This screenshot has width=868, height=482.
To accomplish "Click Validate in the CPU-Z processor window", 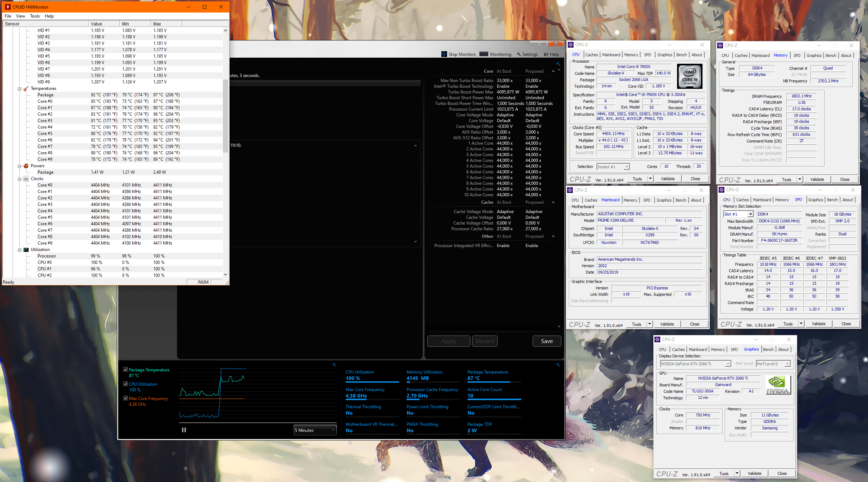I will pyautogui.click(x=667, y=179).
